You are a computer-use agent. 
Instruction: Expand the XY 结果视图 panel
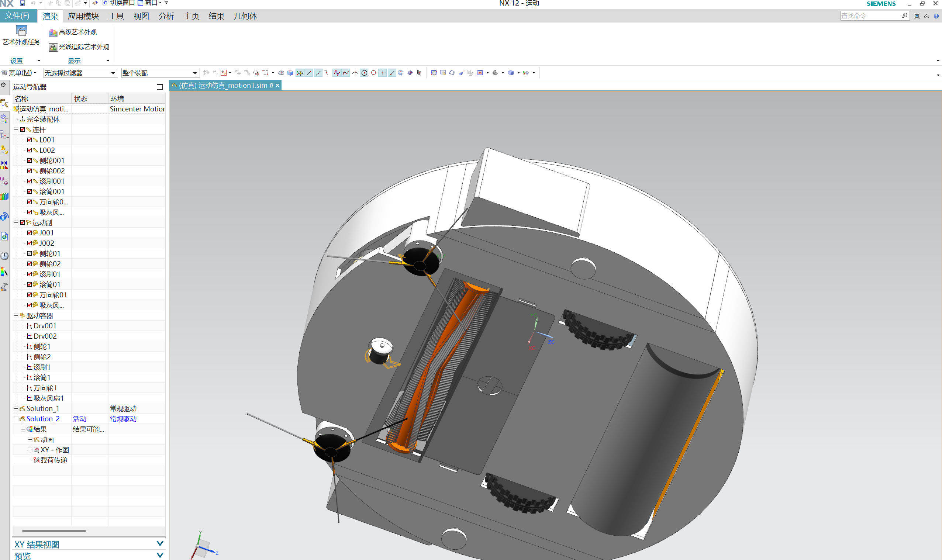tap(160, 544)
